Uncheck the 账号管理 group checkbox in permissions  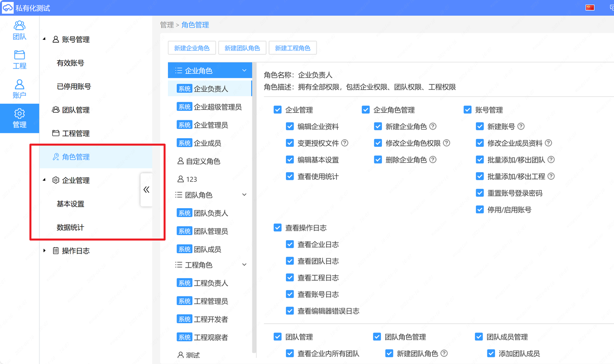468,110
